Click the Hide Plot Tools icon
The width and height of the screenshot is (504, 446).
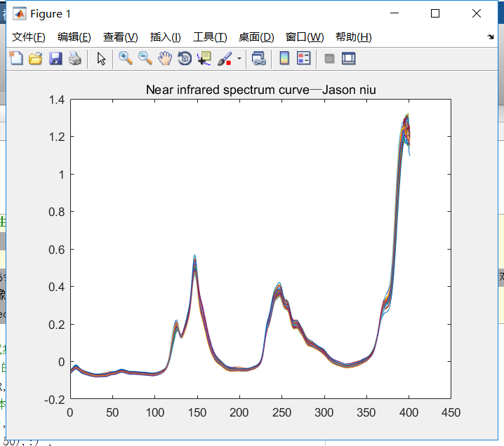329,59
